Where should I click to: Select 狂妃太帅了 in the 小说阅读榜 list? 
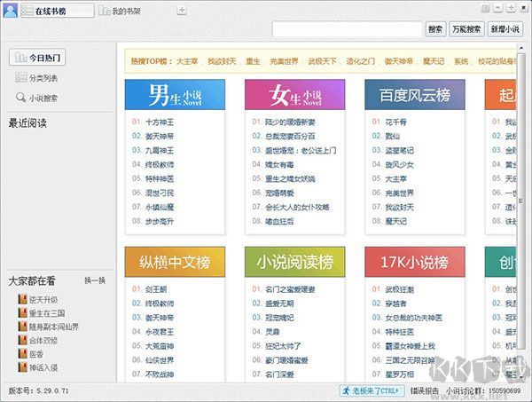pos(283,346)
